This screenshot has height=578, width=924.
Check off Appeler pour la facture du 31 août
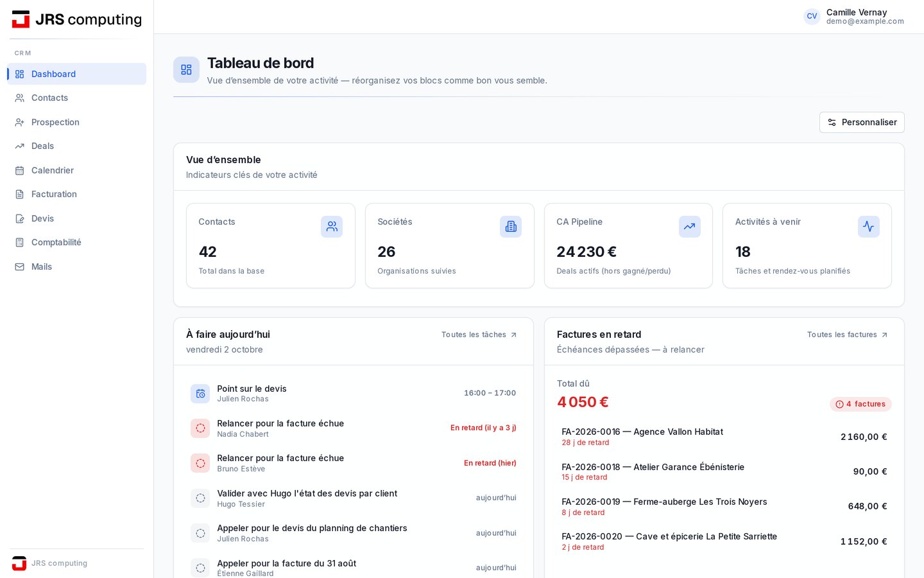pos(200,568)
